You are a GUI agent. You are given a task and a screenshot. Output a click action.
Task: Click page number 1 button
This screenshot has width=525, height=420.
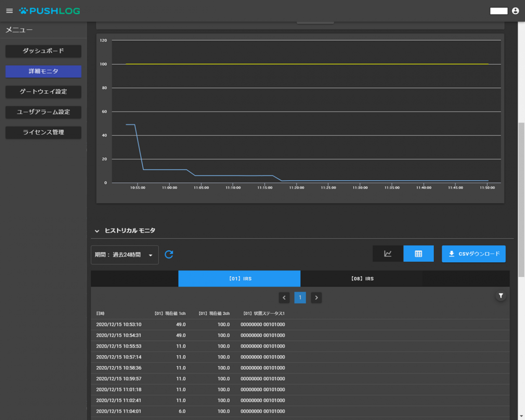(x=300, y=298)
